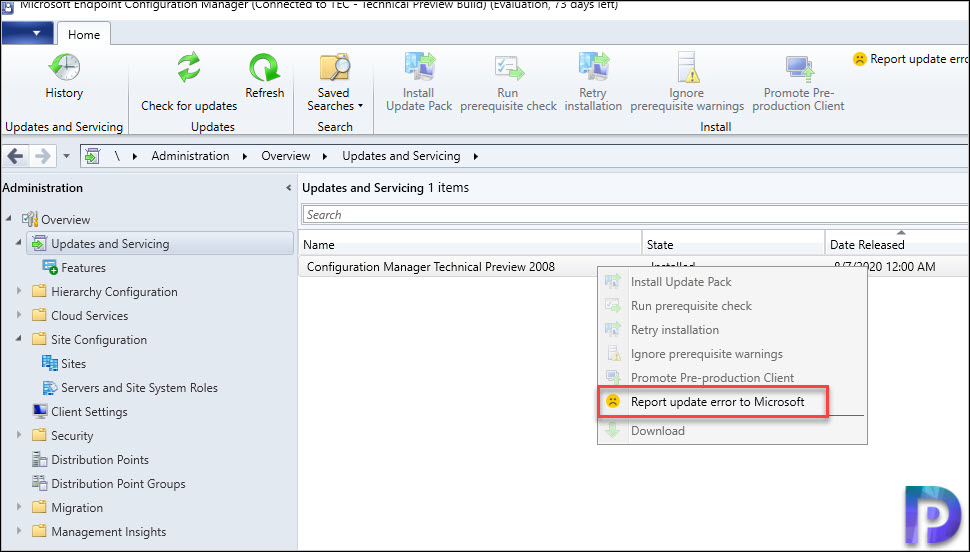The height and width of the screenshot is (552, 970).
Task: Expand Hierarchy Configuration folder
Action: (19, 291)
